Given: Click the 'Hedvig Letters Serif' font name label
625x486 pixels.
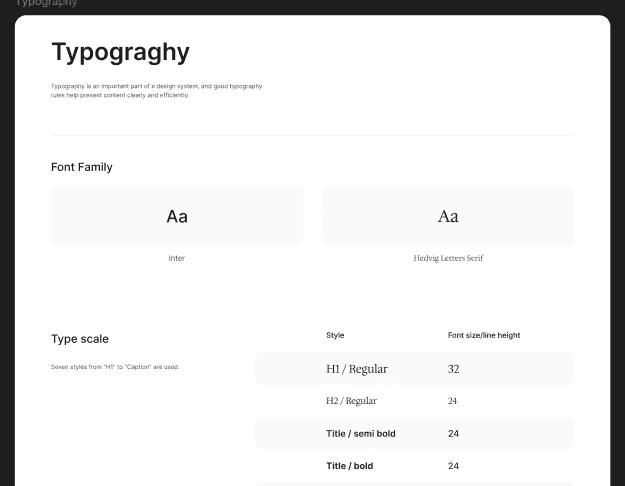Looking at the screenshot, I should 448,258.
